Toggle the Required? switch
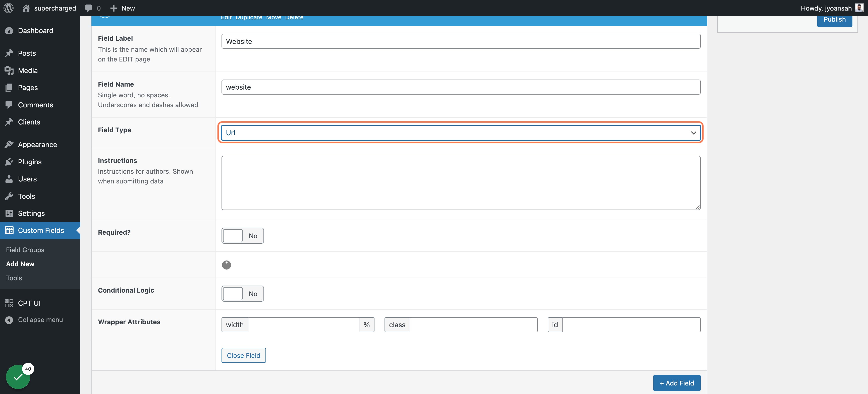 (243, 236)
